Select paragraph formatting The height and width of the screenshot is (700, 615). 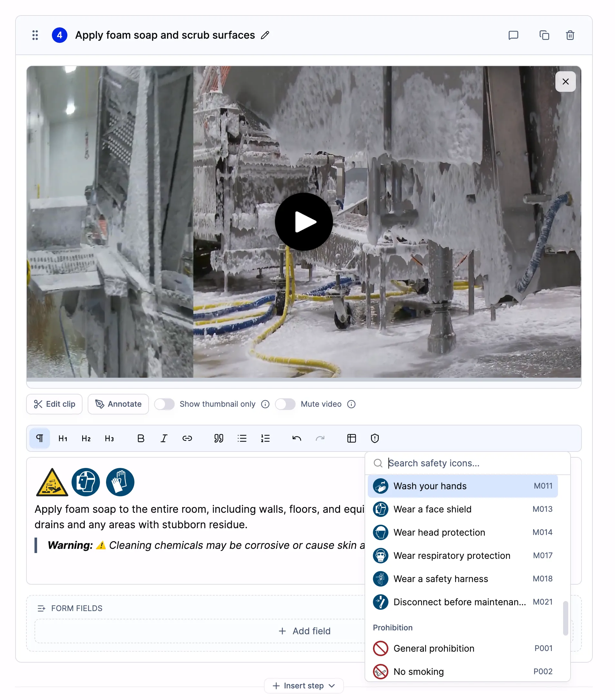40,438
